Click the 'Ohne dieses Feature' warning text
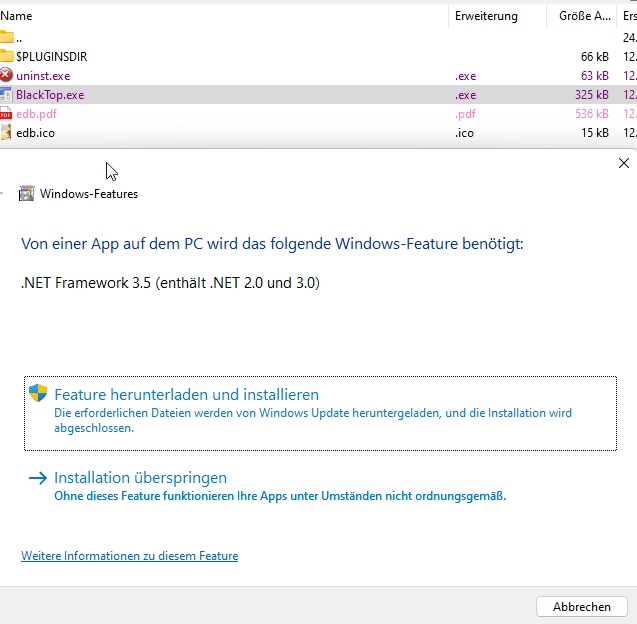This screenshot has height=624, width=637. click(x=280, y=496)
